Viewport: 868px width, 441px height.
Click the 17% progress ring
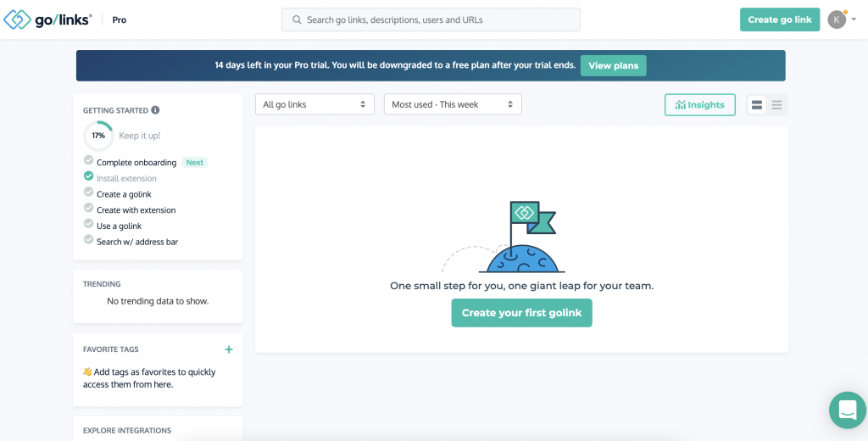coord(98,136)
